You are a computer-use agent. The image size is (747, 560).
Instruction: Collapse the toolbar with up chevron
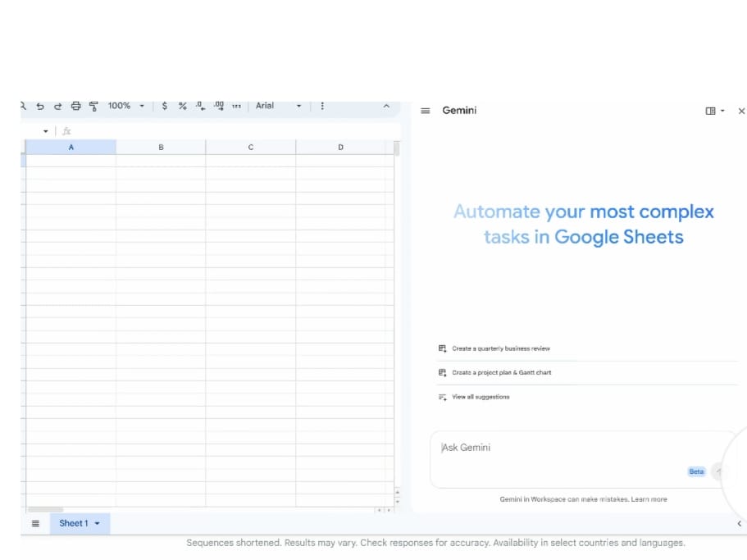click(x=386, y=106)
